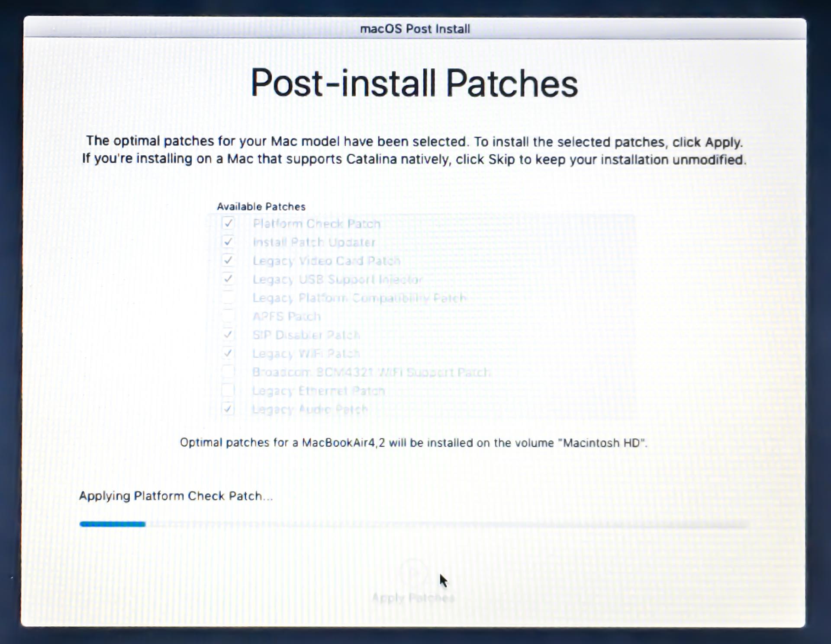Toggle the Legacy Audio Patch checkbox
This screenshot has width=831, height=644.
coord(228,409)
